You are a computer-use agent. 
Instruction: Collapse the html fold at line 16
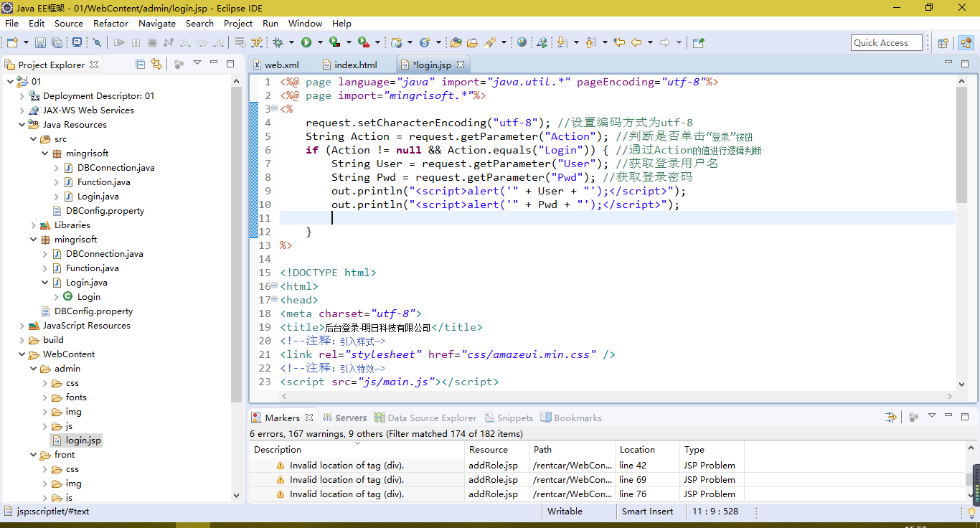(274, 286)
